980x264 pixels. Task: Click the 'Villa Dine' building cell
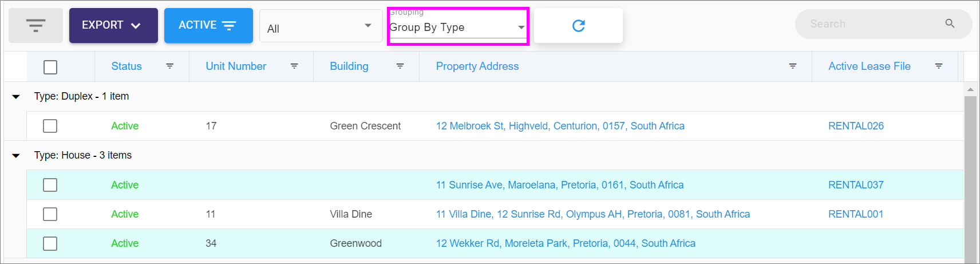click(x=351, y=214)
